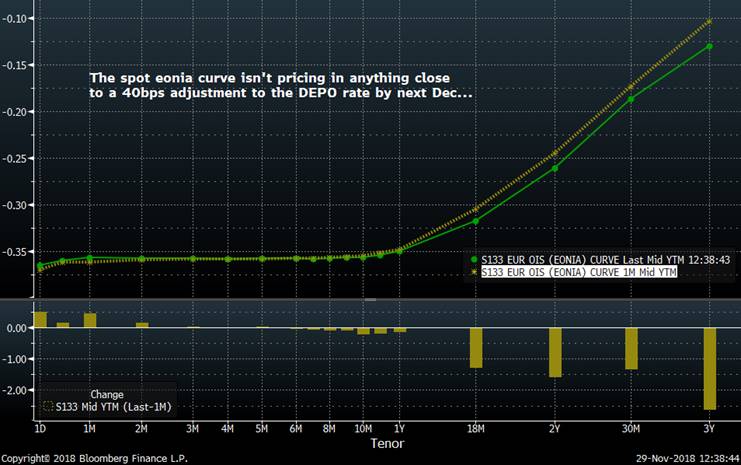This screenshot has width=741, height=465.
Task: Click the 10M tenor axis label
Action: tap(363, 429)
